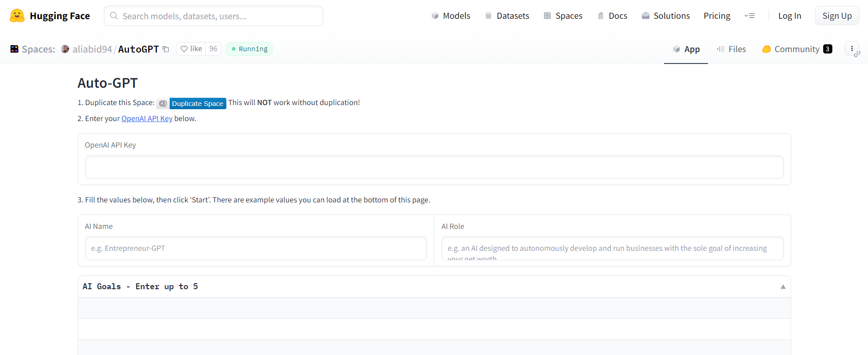Click the Datasets stack icon
868x355 pixels.
488,16
